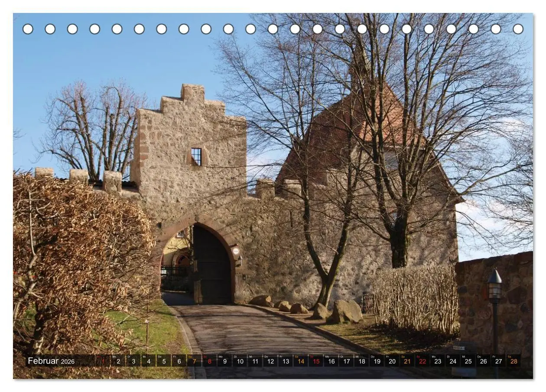Select Sunday 1 in the calendar strip

click(x=103, y=361)
